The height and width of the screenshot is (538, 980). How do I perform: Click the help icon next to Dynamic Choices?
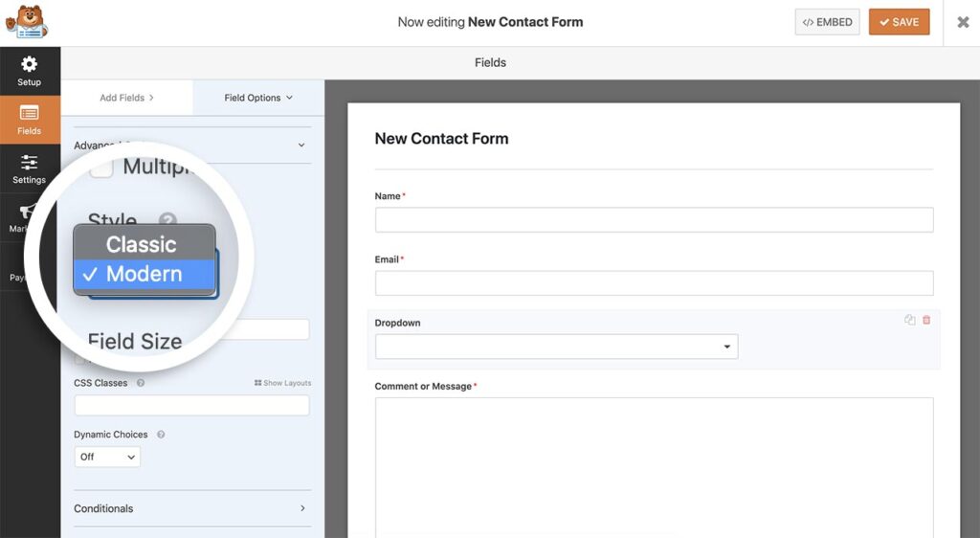pos(161,435)
